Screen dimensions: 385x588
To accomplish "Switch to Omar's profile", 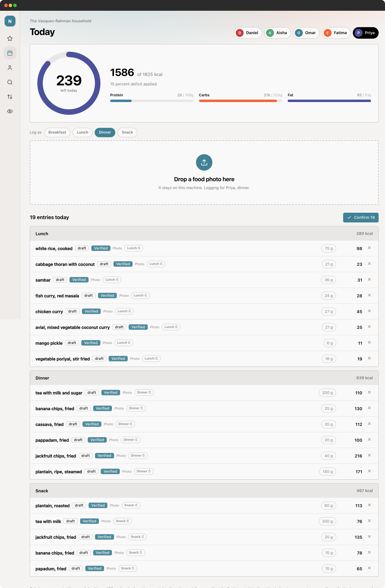I will click(306, 33).
